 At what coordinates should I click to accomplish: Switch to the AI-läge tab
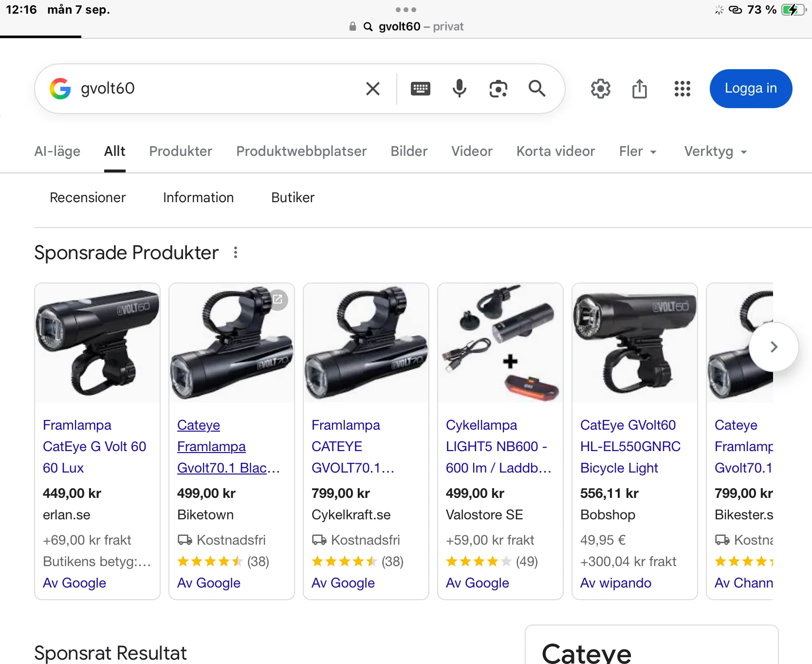[57, 152]
